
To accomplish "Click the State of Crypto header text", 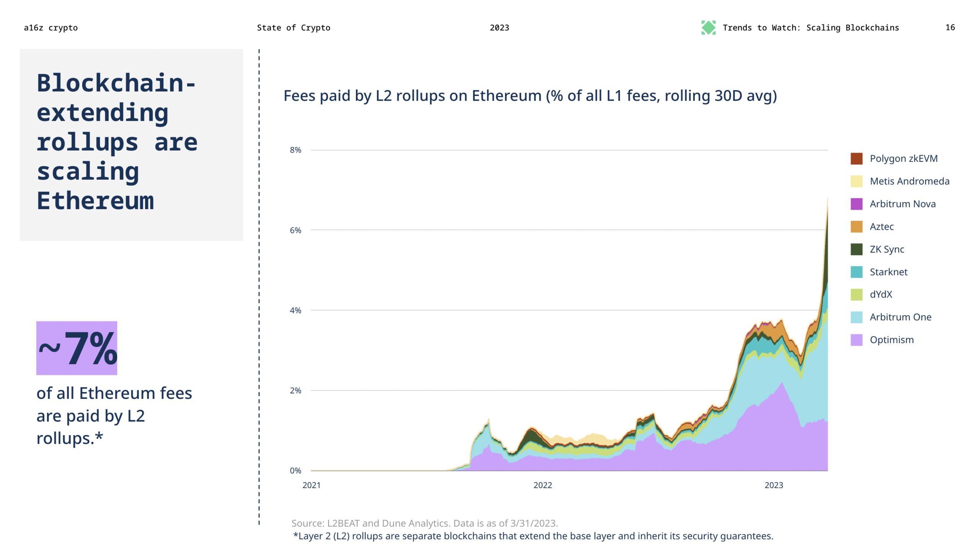I will [293, 28].
